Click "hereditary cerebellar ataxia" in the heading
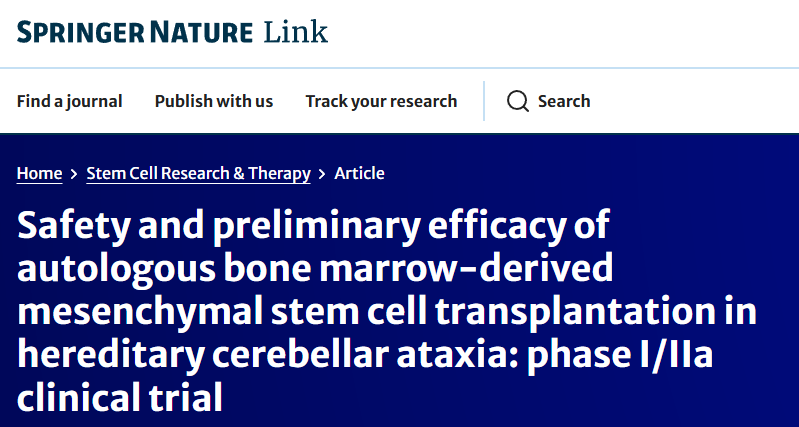Viewport: 799px width, 427px height. coord(267,354)
